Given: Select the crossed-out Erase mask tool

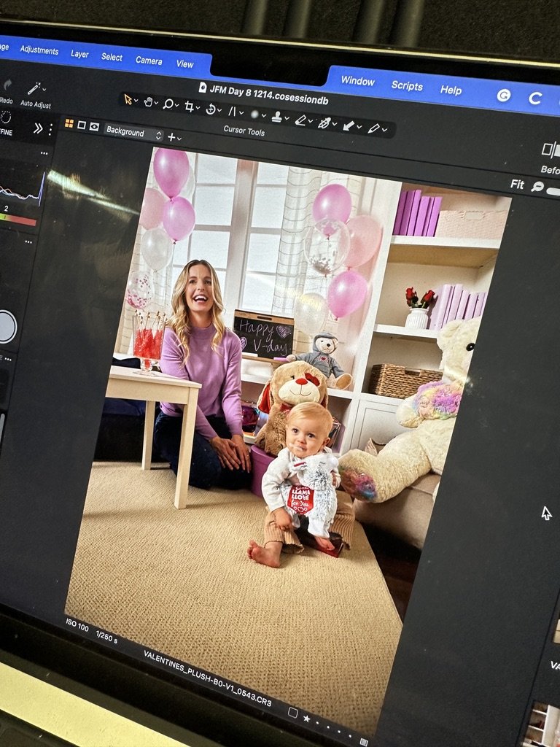Looking at the screenshot, I should coord(324,123).
